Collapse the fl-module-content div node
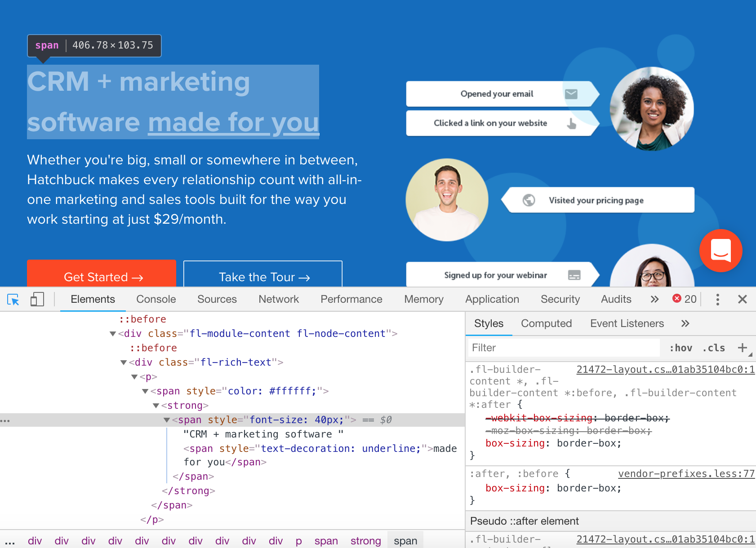 click(113, 333)
